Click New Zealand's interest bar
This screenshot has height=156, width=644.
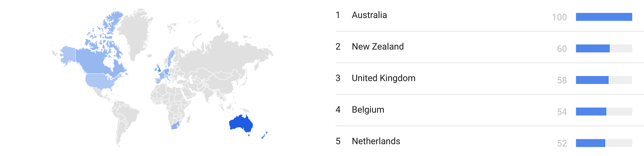pyautogui.click(x=604, y=48)
